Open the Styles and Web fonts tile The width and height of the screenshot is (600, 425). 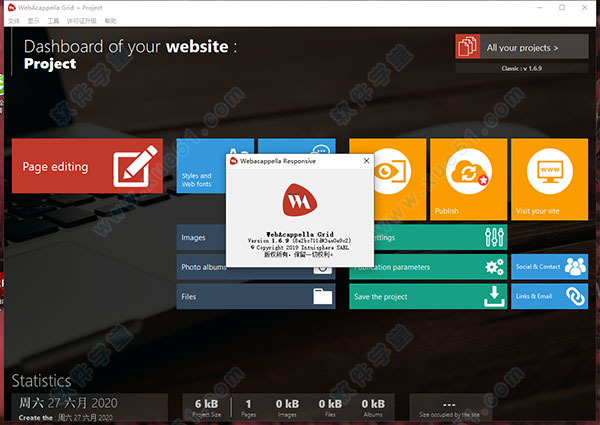point(201,166)
